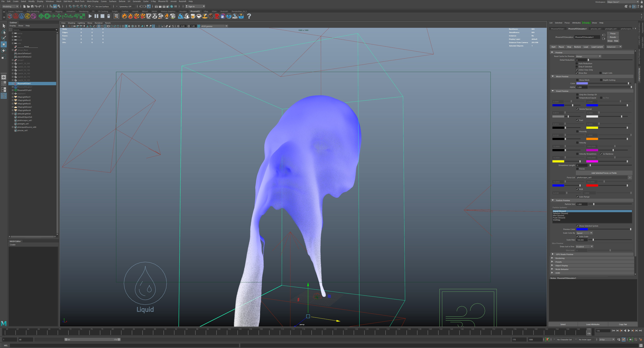Click the Phoenix shelf play simulation icon
The height and width of the screenshot is (348, 644).
pos(90,16)
